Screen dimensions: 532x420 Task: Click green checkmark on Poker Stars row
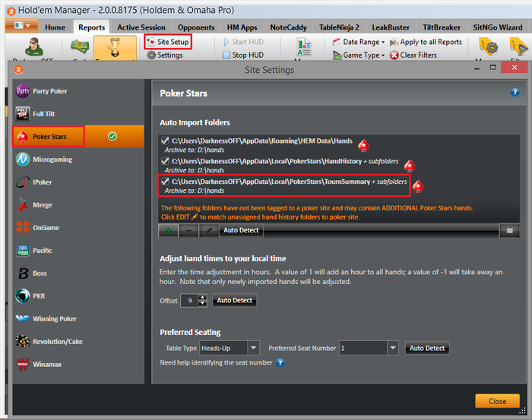pos(112,136)
